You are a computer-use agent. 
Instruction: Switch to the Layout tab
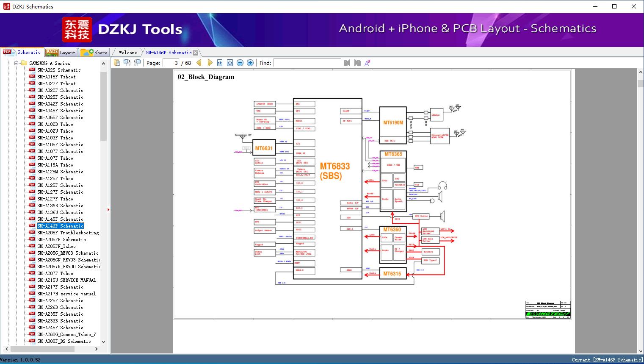click(61, 53)
